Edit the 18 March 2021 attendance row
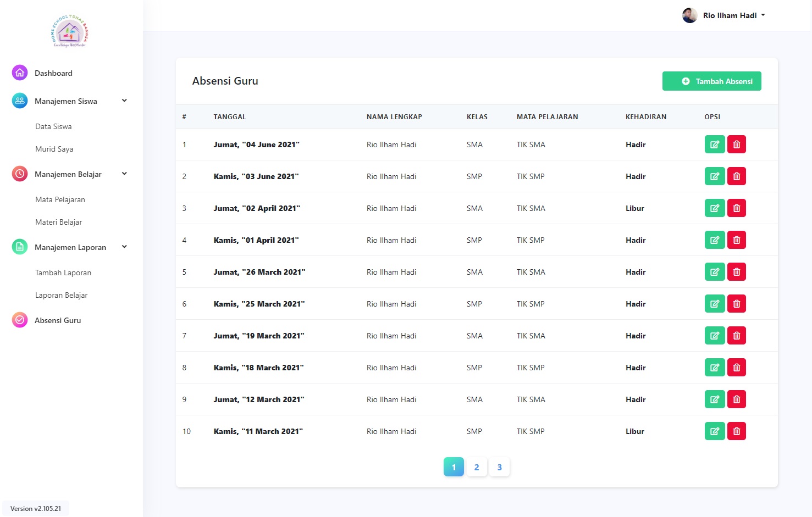The height and width of the screenshot is (517, 812). (715, 368)
